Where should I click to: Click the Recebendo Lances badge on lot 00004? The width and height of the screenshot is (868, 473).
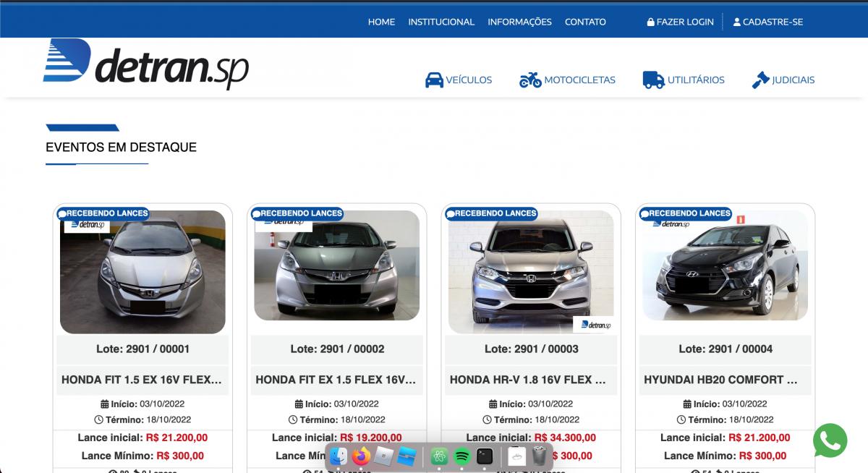pyautogui.click(x=686, y=213)
